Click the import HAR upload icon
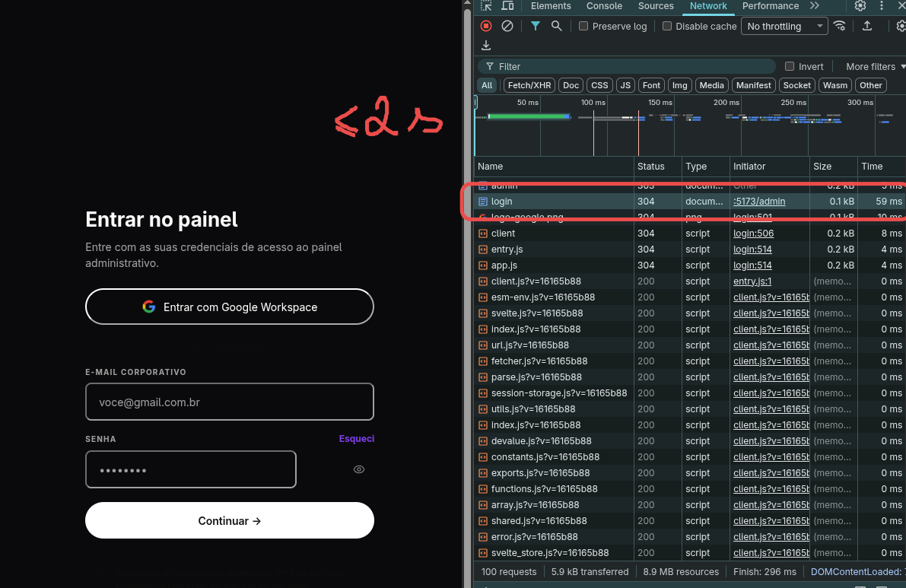906x588 pixels. (867, 26)
